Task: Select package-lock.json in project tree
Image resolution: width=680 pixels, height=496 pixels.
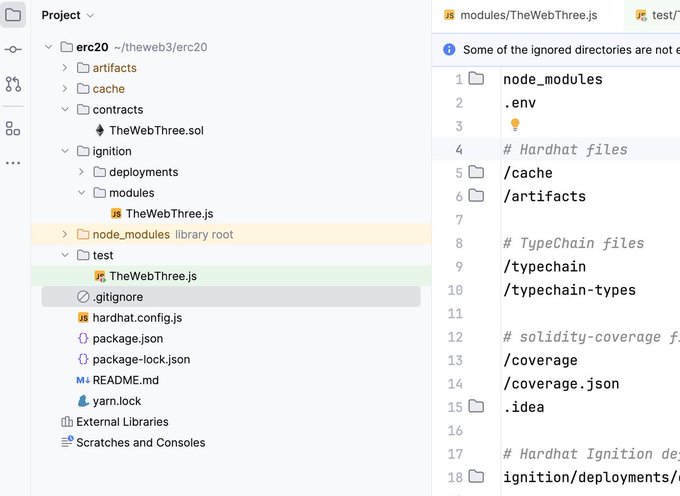Action: [141, 359]
